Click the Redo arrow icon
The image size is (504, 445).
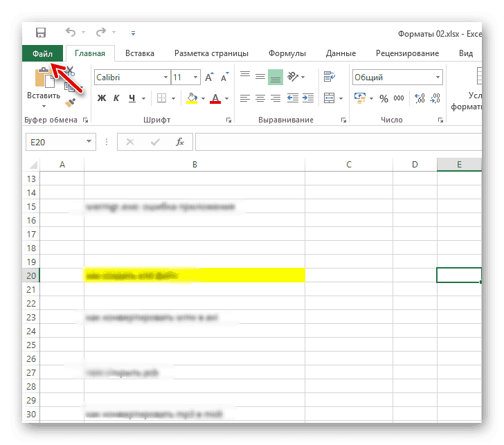(x=101, y=32)
